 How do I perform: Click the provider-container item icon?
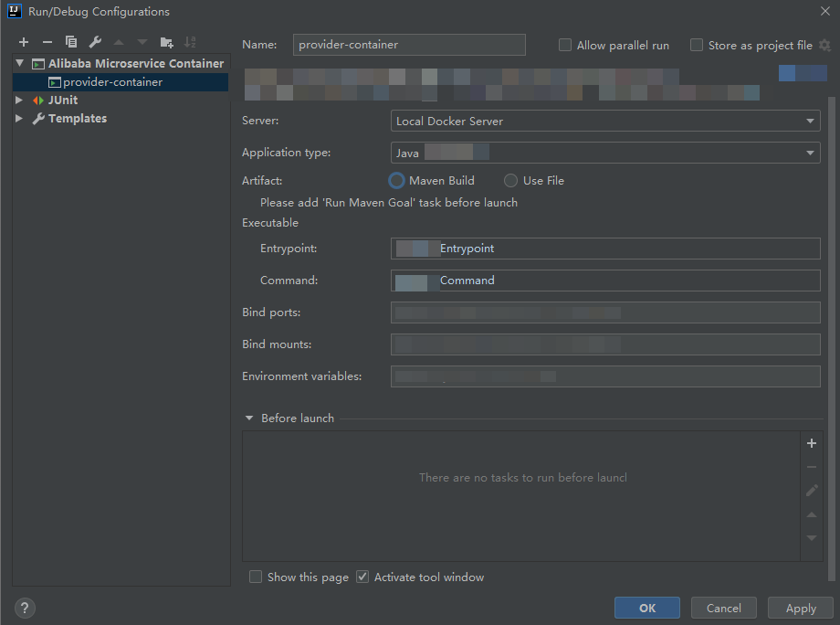click(55, 82)
